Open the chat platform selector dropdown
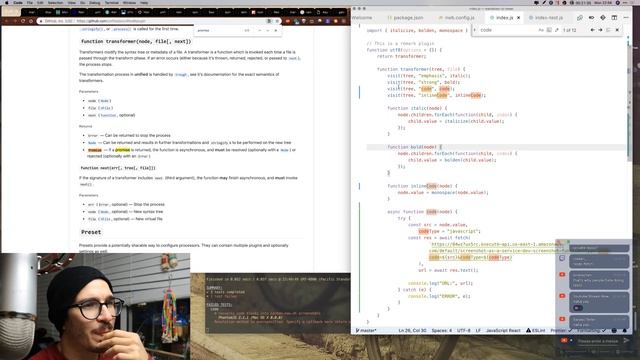Image resolution: width=640 pixels, height=360 pixels. tap(566, 340)
